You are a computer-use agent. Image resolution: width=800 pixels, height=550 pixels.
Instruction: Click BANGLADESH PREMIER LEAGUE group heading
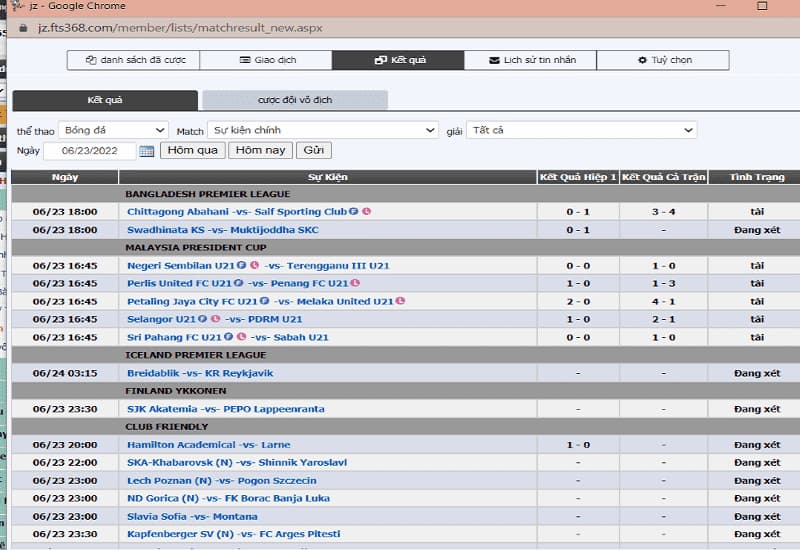coord(208,194)
